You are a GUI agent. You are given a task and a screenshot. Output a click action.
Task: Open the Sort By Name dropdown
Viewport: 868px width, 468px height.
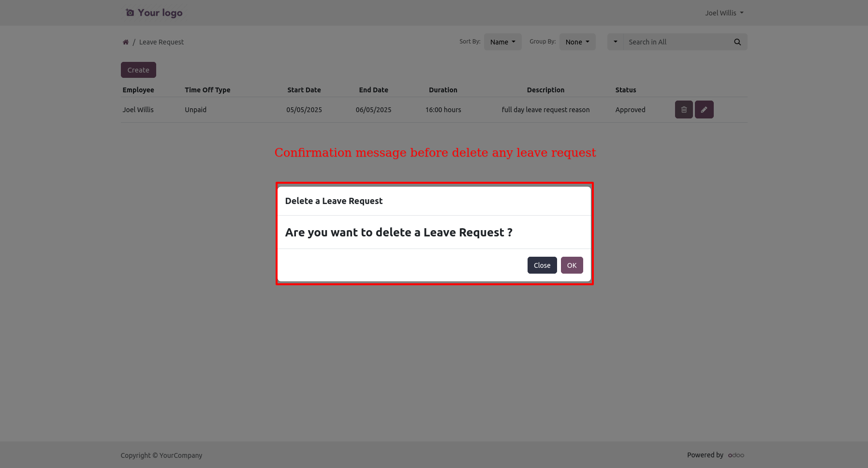click(x=502, y=42)
